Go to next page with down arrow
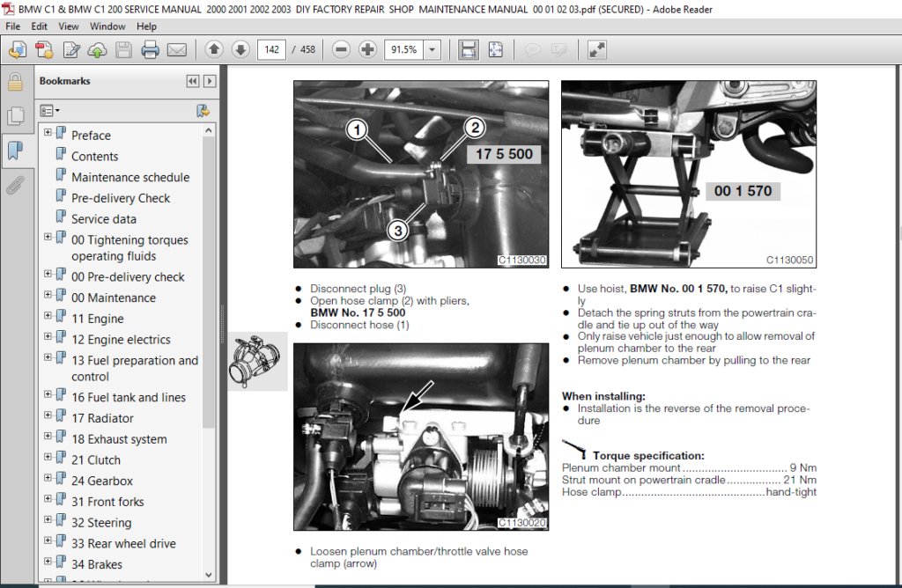This screenshot has width=902, height=588. pyautogui.click(x=240, y=50)
